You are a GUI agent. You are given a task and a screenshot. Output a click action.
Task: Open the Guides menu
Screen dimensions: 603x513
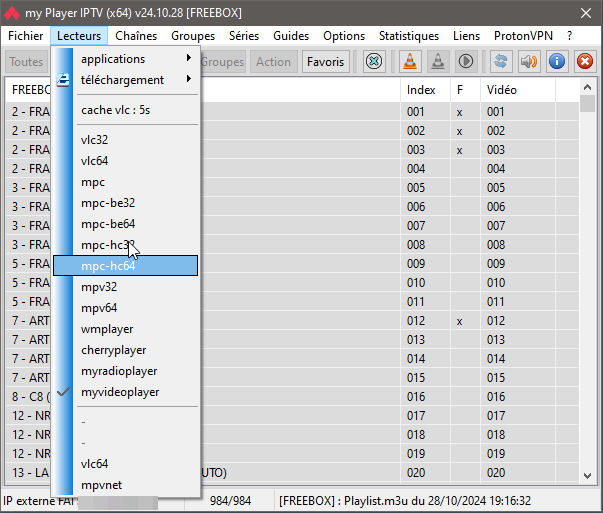pos(291,36)
